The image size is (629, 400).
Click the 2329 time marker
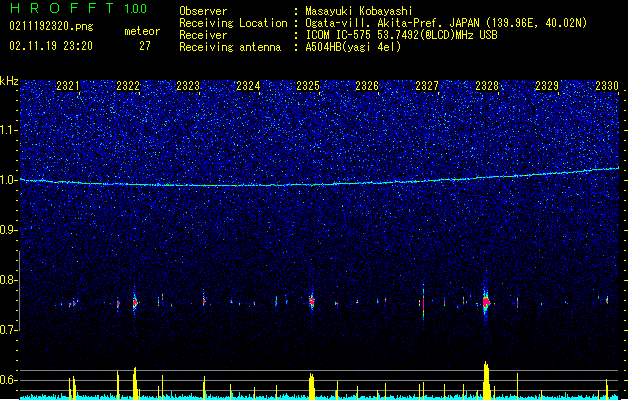[x=547, y=86]
